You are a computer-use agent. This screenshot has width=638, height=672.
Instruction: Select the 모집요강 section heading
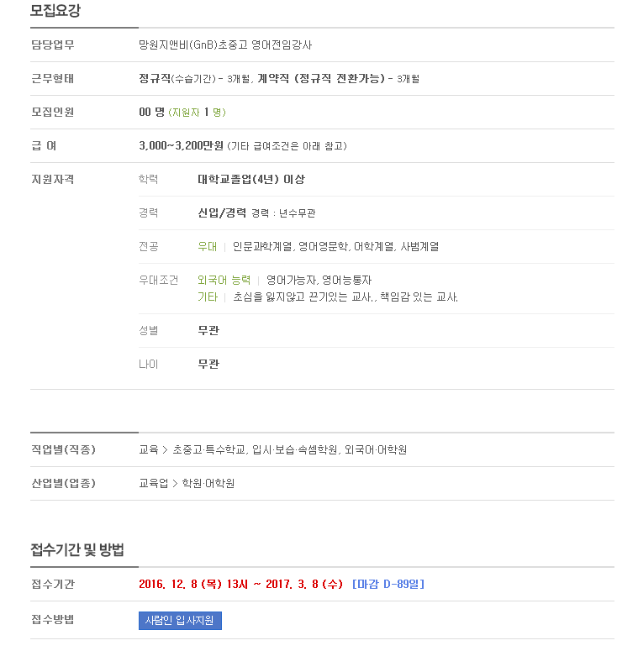(x=55, y=10)
